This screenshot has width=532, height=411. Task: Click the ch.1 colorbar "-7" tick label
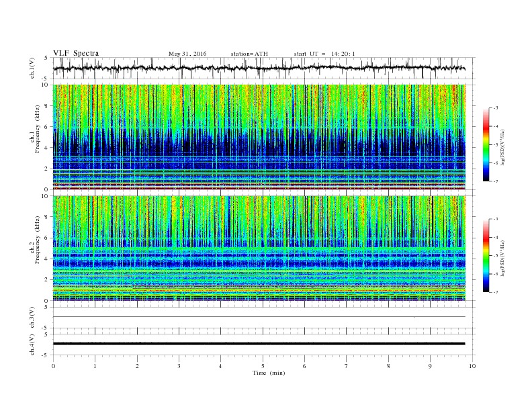(x=495, y=181)
